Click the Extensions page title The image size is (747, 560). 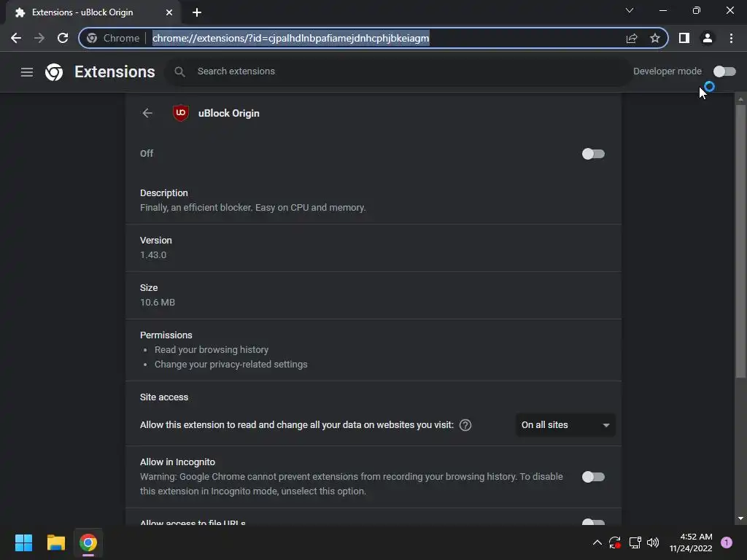pos(115,72)
